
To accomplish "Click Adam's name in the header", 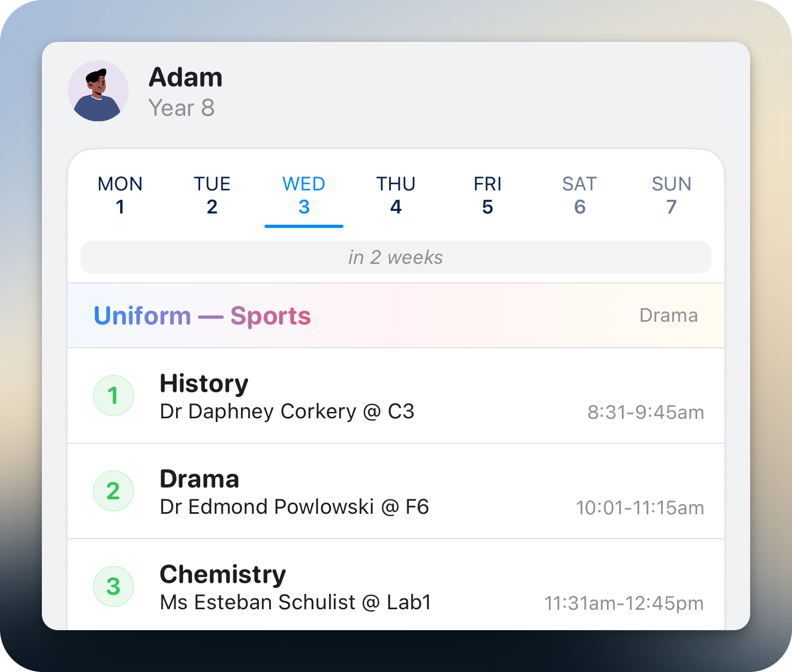I will coord(186,77).
